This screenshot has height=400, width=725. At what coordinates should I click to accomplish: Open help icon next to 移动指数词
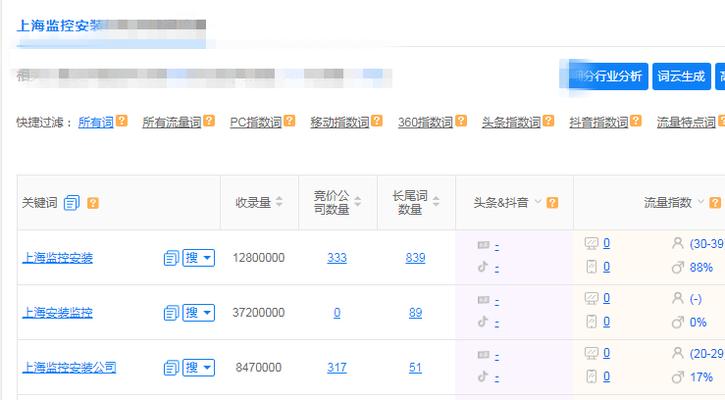377,121
